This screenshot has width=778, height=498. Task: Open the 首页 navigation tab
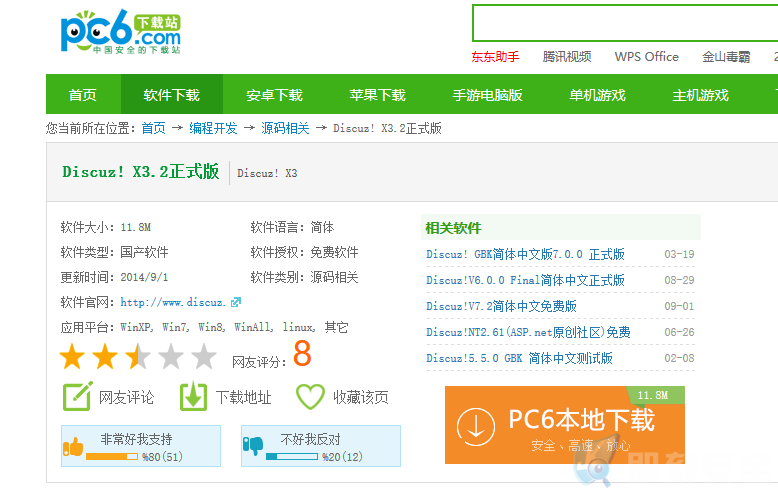[x=83, y=94]
